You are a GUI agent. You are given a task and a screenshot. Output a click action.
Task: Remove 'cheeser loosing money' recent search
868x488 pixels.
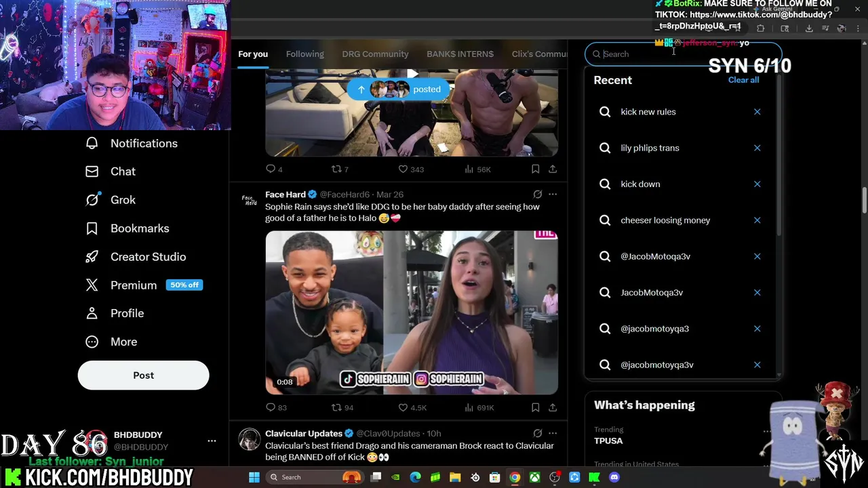click(x=757, y=220)
